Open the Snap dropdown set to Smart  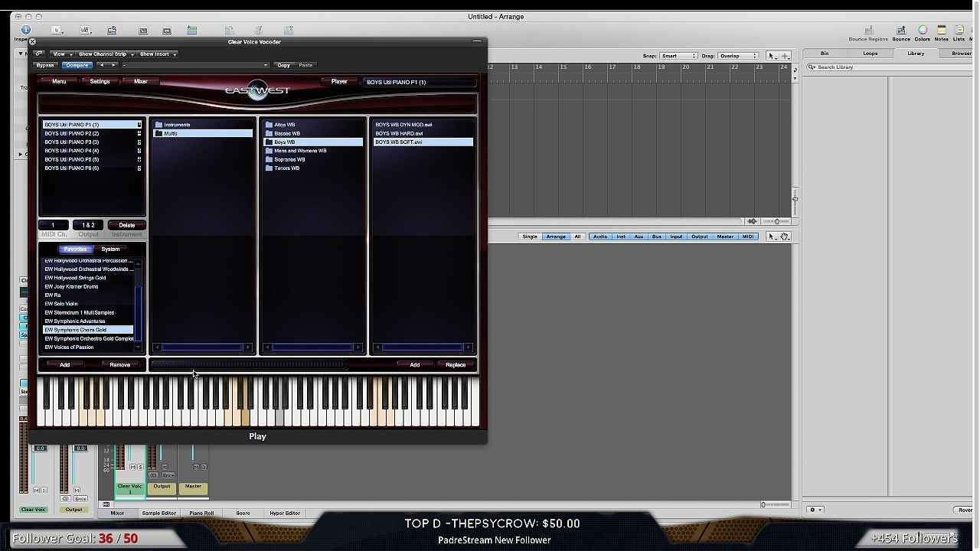(678, 56)
